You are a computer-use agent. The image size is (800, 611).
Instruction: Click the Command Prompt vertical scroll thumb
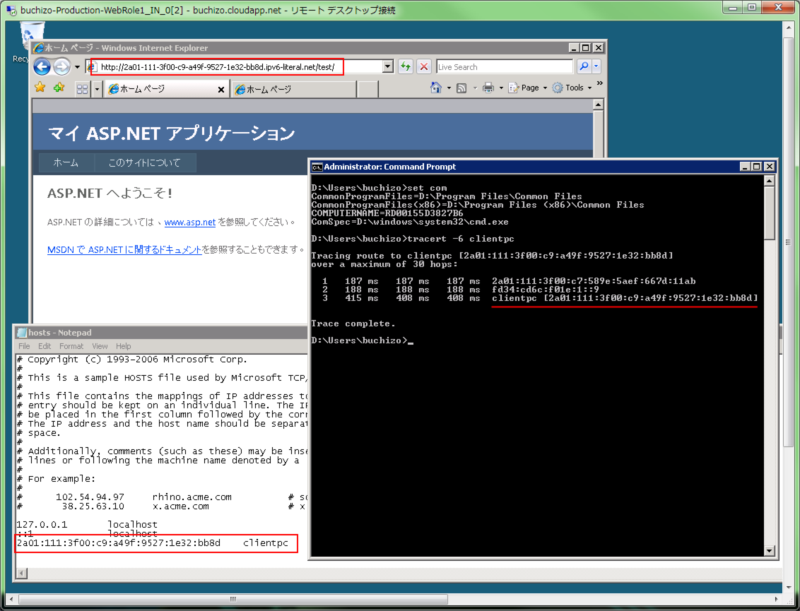[769, 213]
